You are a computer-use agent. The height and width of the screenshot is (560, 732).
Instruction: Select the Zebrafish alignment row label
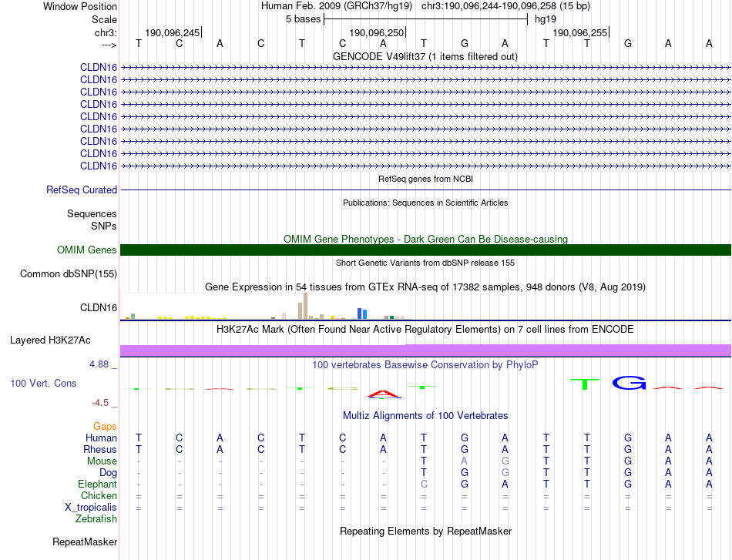pos(96,518)
